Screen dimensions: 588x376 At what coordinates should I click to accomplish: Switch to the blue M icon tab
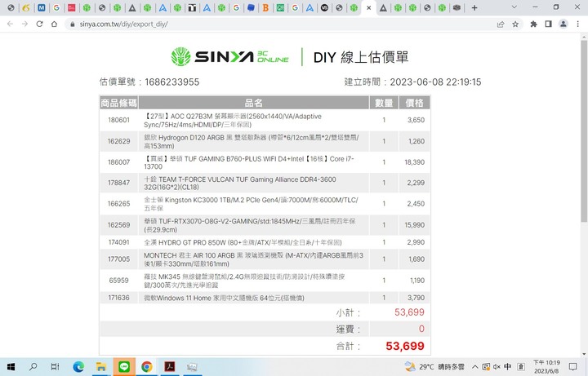pyautogui.click(x=42, y=7)
